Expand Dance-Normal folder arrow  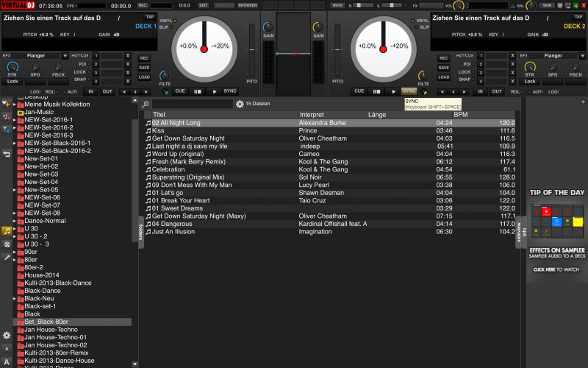tap(15, 222)
